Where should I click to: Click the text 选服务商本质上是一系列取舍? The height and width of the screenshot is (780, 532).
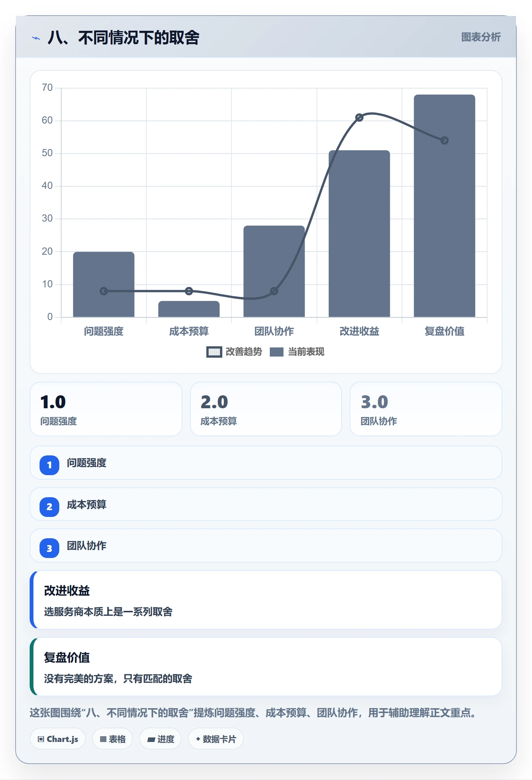[x=108, y=612]
